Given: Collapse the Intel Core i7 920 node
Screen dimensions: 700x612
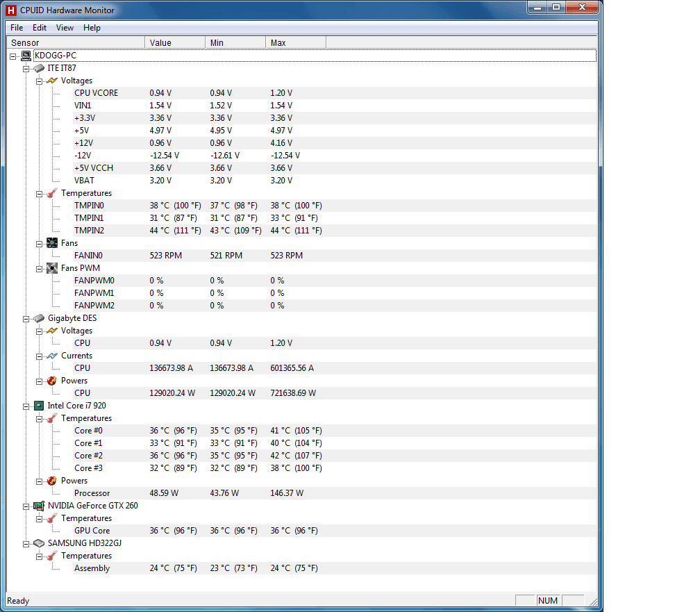Looking at the screenshot, I should coord(26,406).
